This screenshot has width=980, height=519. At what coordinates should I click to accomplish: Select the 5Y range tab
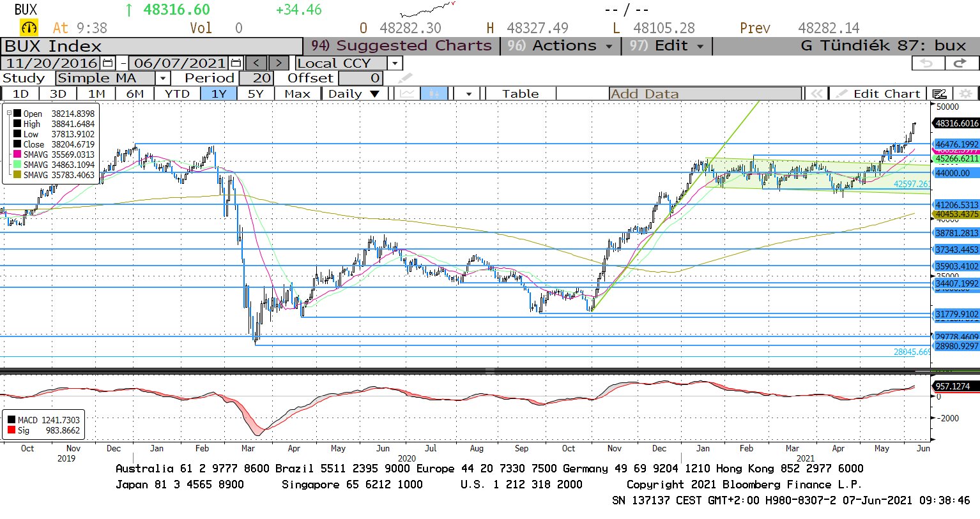tap(256, 94)
